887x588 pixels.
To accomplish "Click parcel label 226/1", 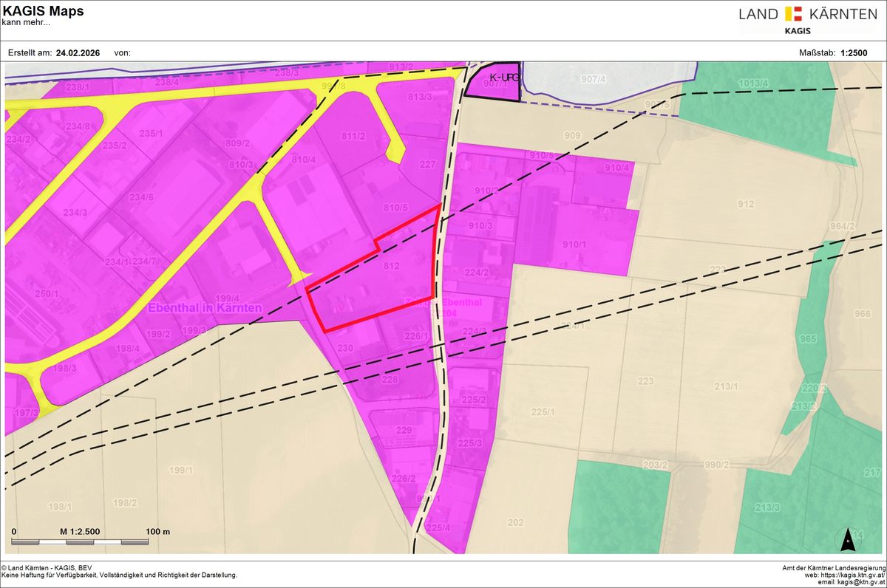I will click(x=416, y=336).
